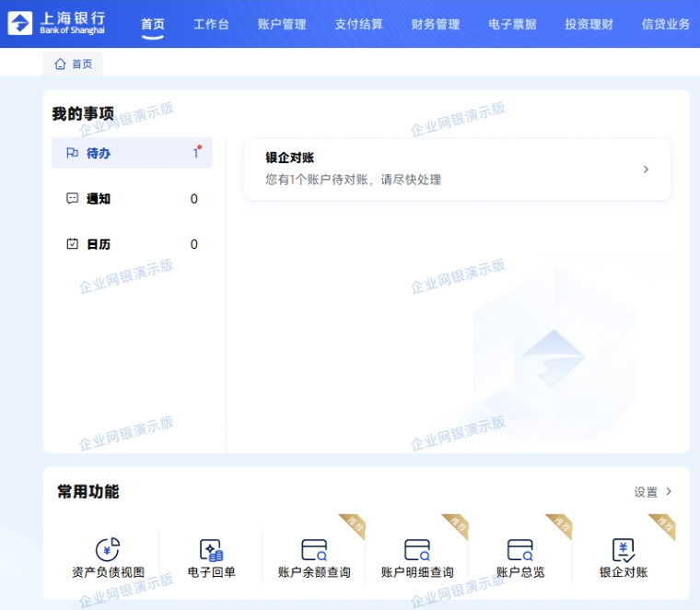Open 账户明细查询 shortcut icon
The image size is (700, 610).
(417, 550)
